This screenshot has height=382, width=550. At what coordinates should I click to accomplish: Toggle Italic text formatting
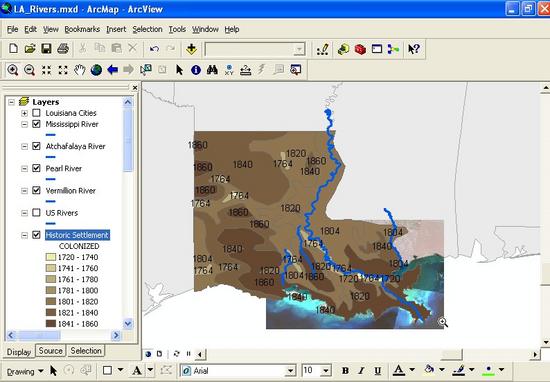pyautogui.click(x=361, y=370)
